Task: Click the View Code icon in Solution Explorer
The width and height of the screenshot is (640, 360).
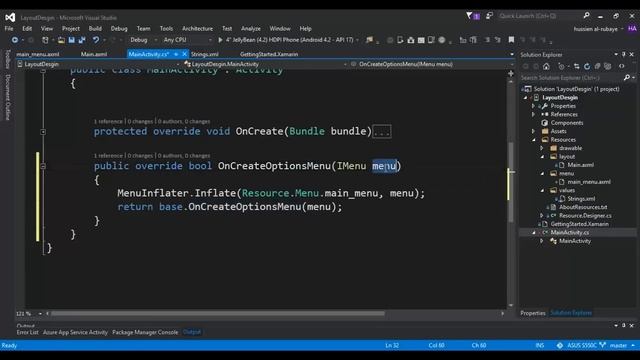Action: click(622, 66)
